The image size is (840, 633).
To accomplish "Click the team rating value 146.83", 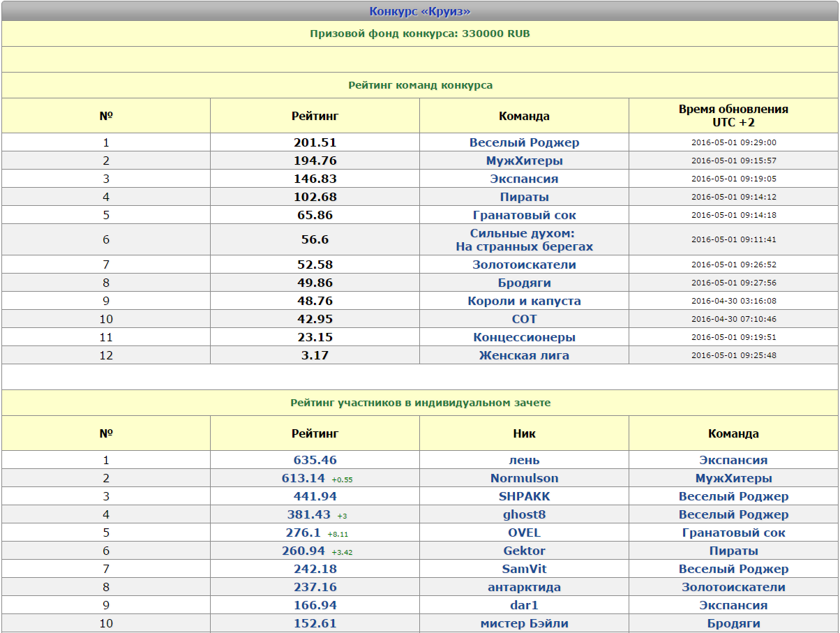I will tap(315, 179).
